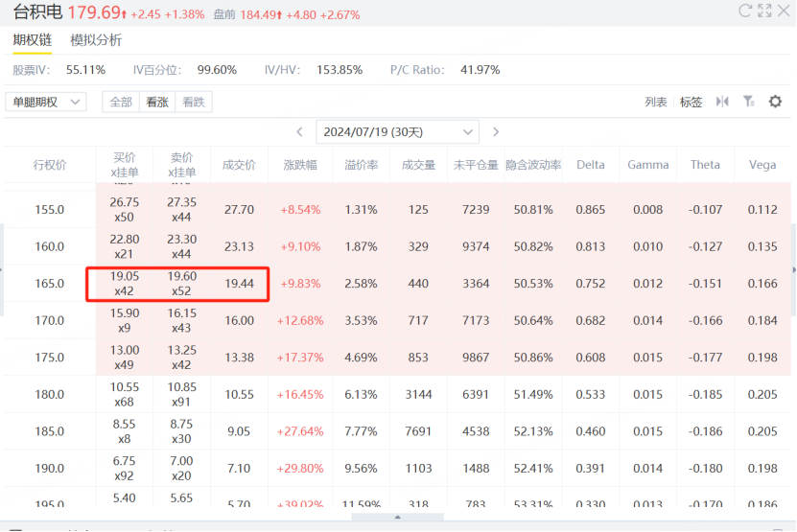Click the 溢价率 column header
Viewport: 797px width, 532px height.
pos(361,165)
